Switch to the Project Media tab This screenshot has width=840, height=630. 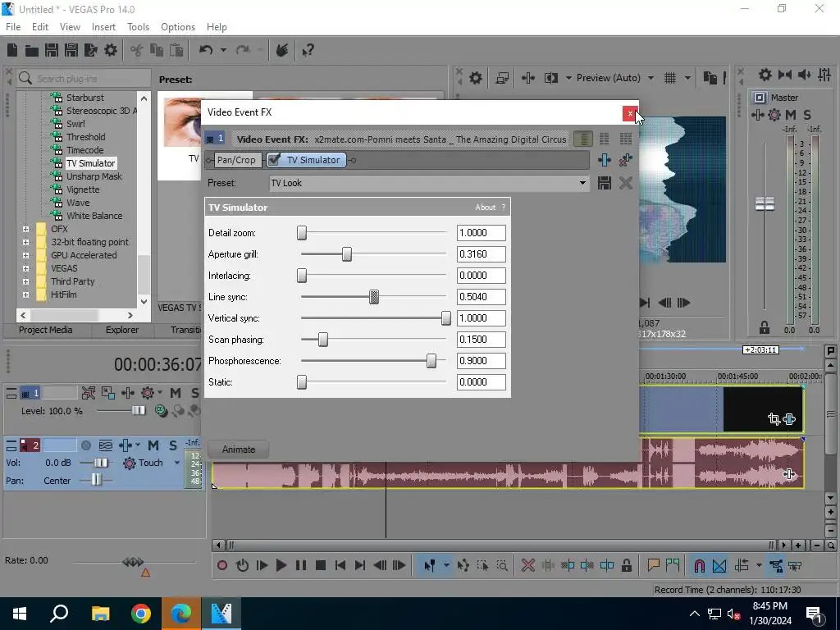[46, 330]
